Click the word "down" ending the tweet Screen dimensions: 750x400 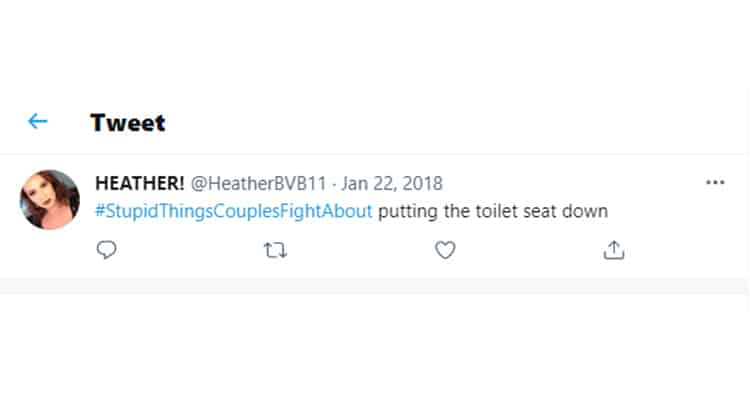click(x=586, y=211)
